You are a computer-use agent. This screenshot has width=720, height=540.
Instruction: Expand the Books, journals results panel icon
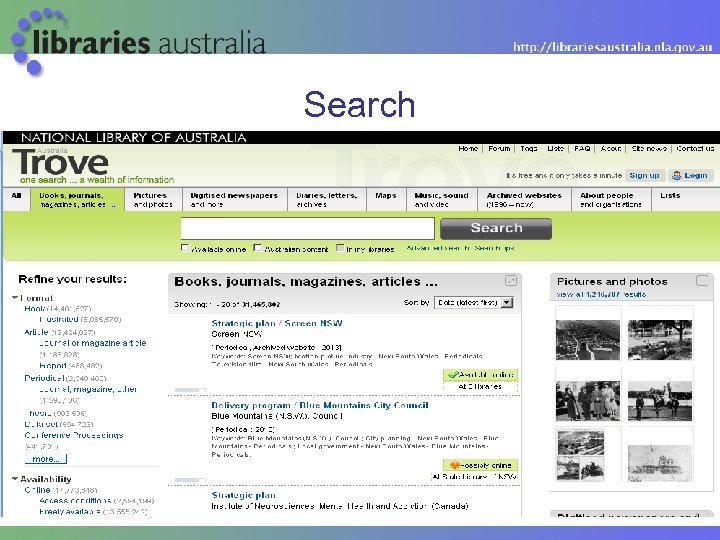[x=511, y=281]
